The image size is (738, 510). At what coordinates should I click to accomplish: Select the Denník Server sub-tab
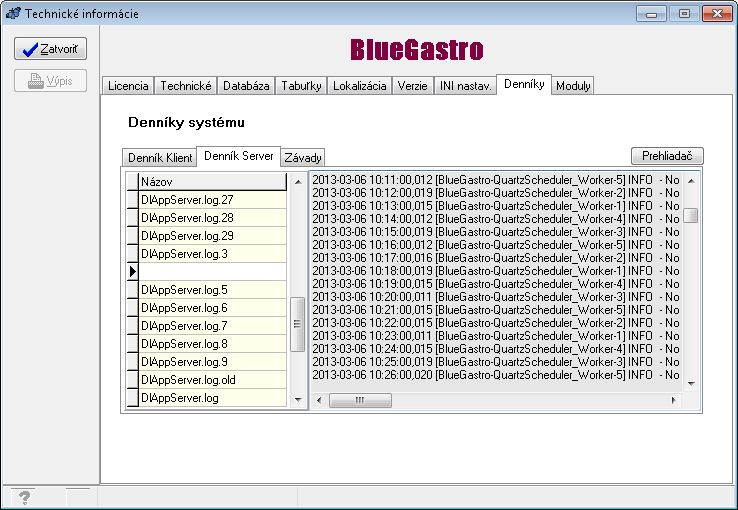[239, 156]
